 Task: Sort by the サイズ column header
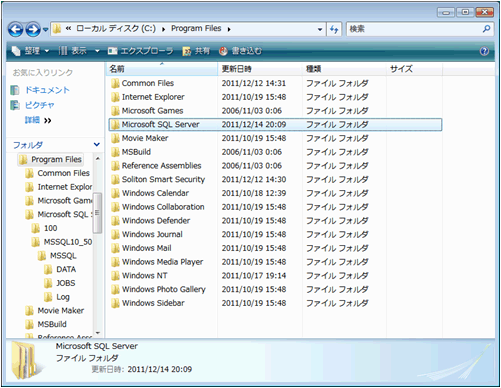point(414,69)
